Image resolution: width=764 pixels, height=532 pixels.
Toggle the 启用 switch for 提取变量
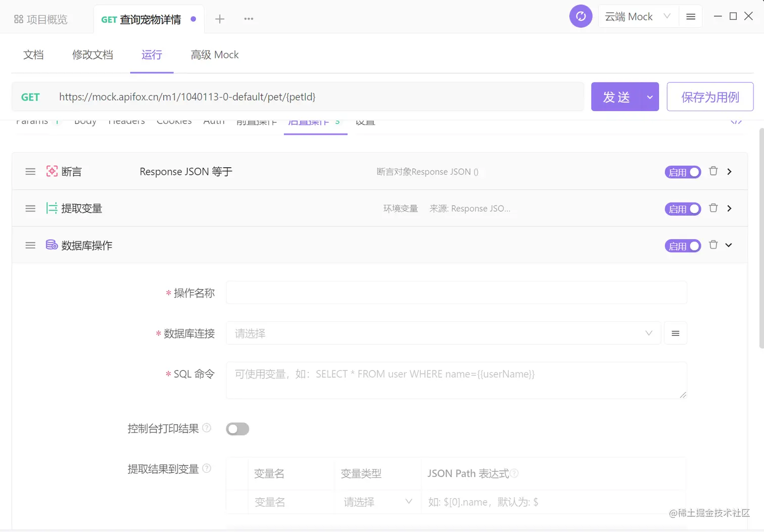pos(683,209)
